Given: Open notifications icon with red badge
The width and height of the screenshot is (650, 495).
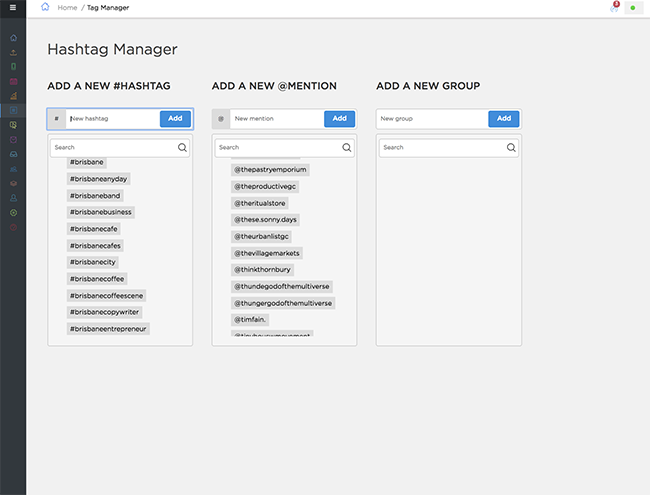Looking at the screenshot, I should [x=614, y=7].
